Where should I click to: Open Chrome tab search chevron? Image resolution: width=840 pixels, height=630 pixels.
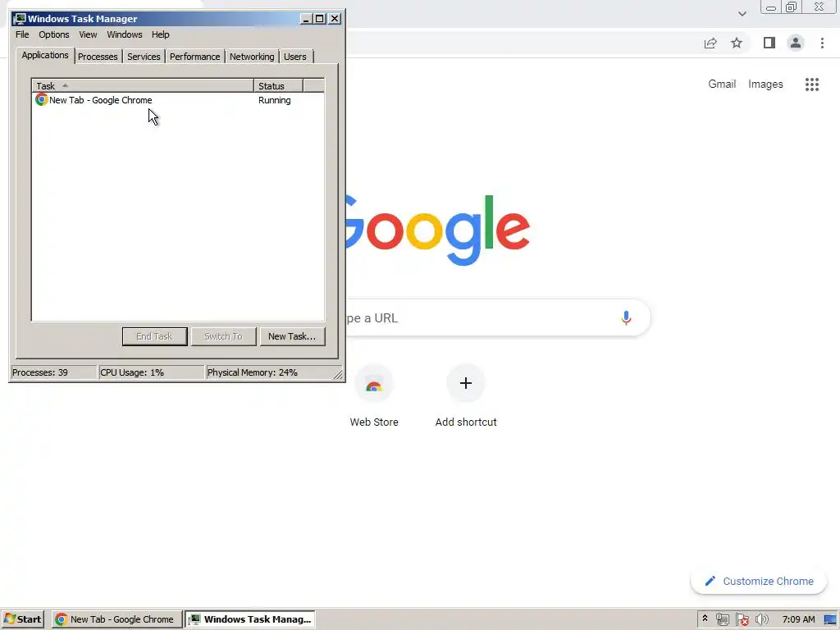click(x=742, y=13)
